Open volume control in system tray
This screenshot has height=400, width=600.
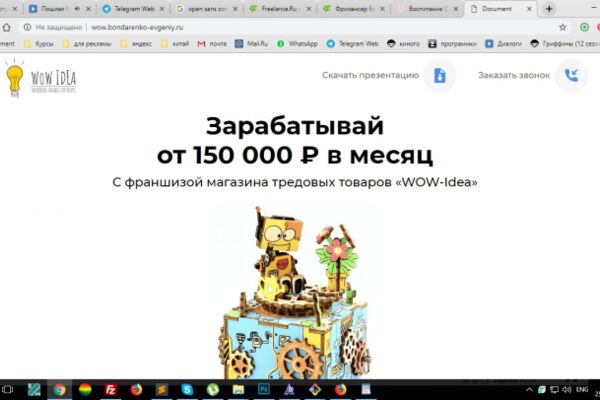pos(567,390)
